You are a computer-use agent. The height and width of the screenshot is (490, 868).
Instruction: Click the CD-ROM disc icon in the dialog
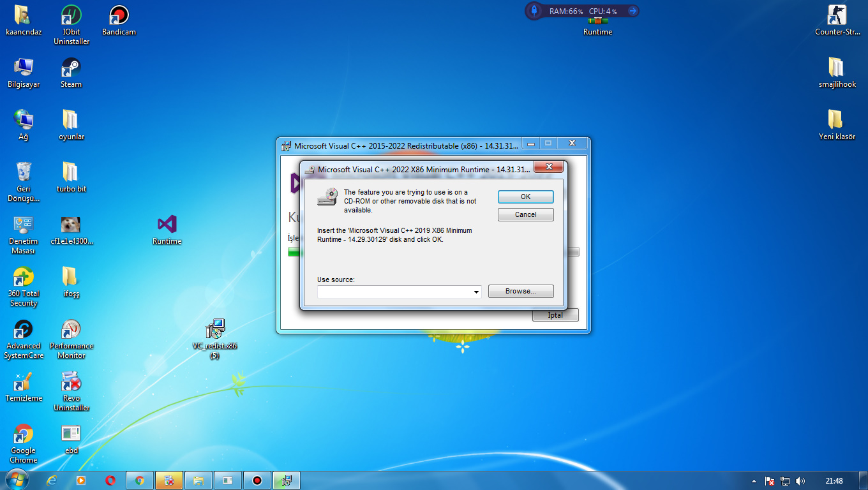pos(327,197)
